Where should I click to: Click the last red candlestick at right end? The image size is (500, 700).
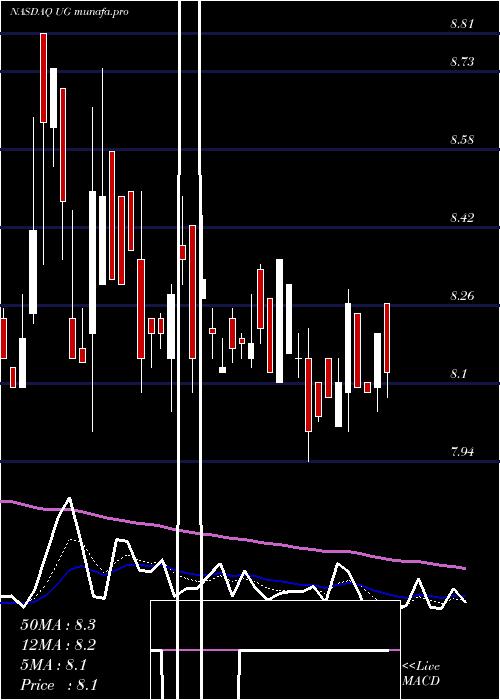click(387, 338)
